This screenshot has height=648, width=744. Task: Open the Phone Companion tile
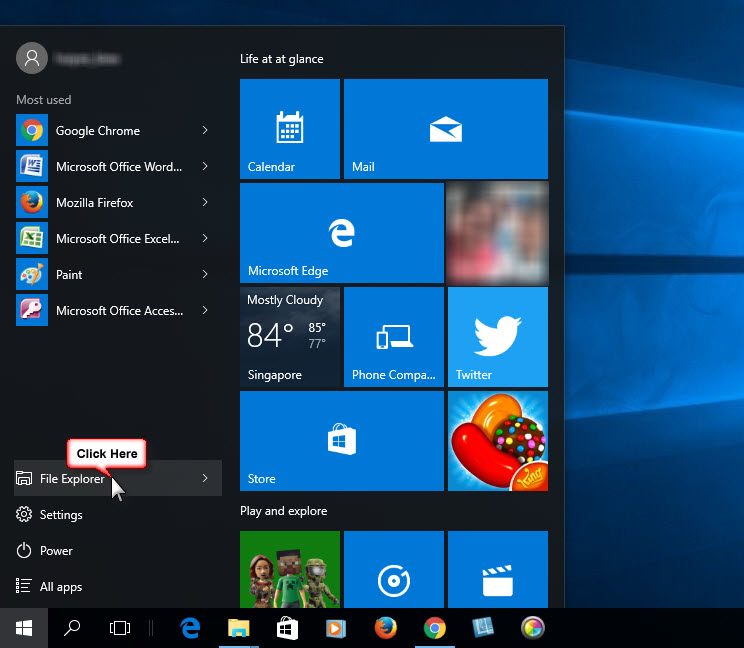(394, 337)
